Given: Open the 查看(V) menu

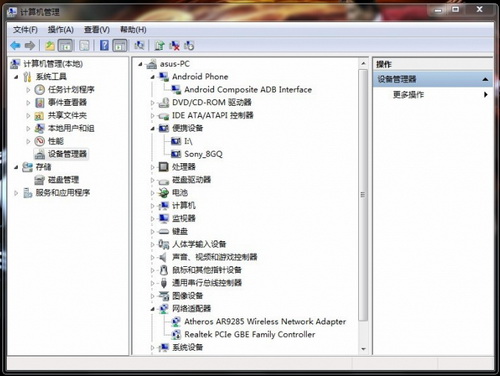Looking at the screenshot, I should coord(97,30).
